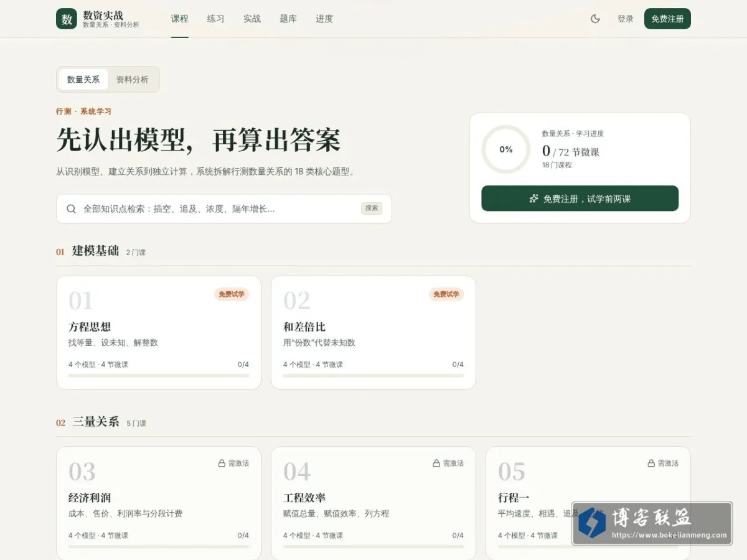Screen dimensions: 747x560
Task: Click 免费试学 badge on 方程思想 card
Action: coord(232,294)
